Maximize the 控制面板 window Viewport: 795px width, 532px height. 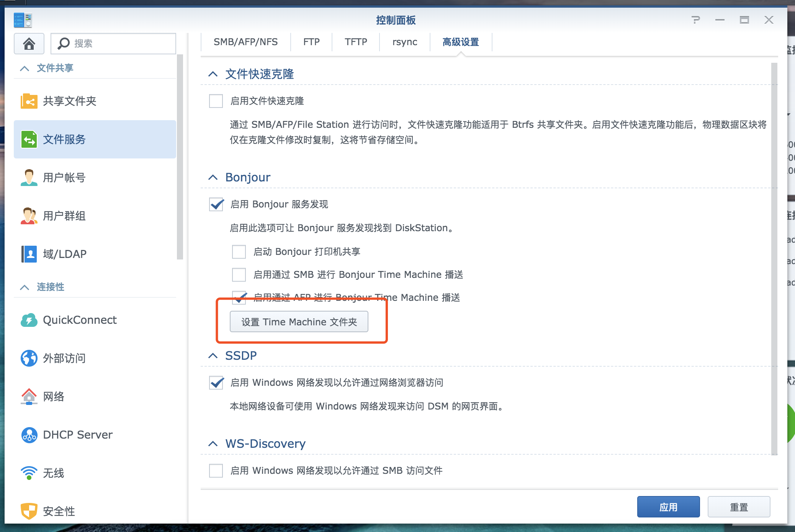[x=744, y=20]
